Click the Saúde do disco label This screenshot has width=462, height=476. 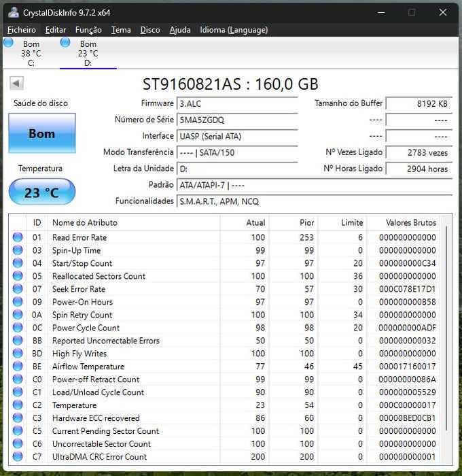pyautogui.click(x=41, y=103)
